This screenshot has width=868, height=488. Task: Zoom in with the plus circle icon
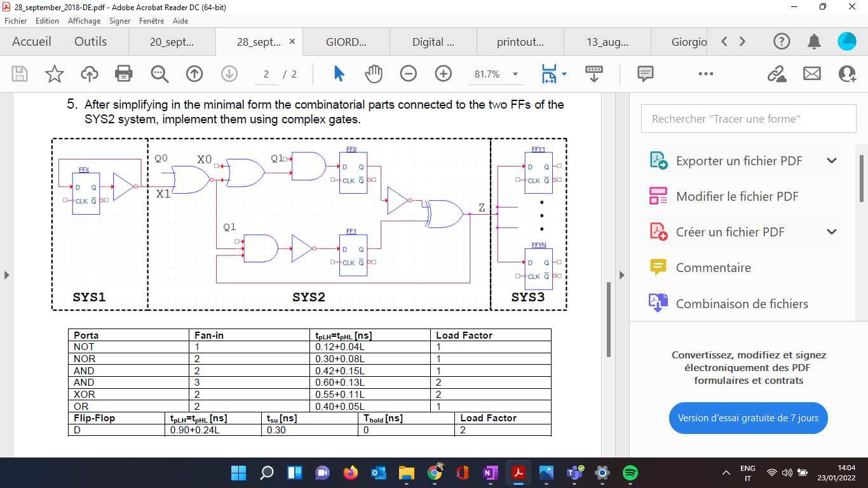pyautogui.click(x=444, y=74)
